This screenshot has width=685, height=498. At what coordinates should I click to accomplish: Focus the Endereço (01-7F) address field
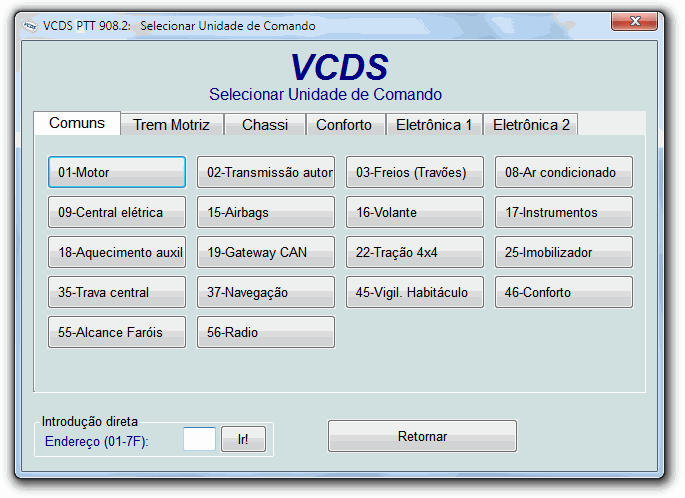199,439
